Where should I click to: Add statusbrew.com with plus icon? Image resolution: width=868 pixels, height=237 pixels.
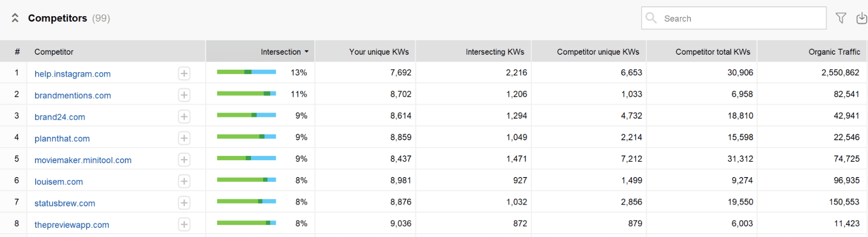click(184, 203)
